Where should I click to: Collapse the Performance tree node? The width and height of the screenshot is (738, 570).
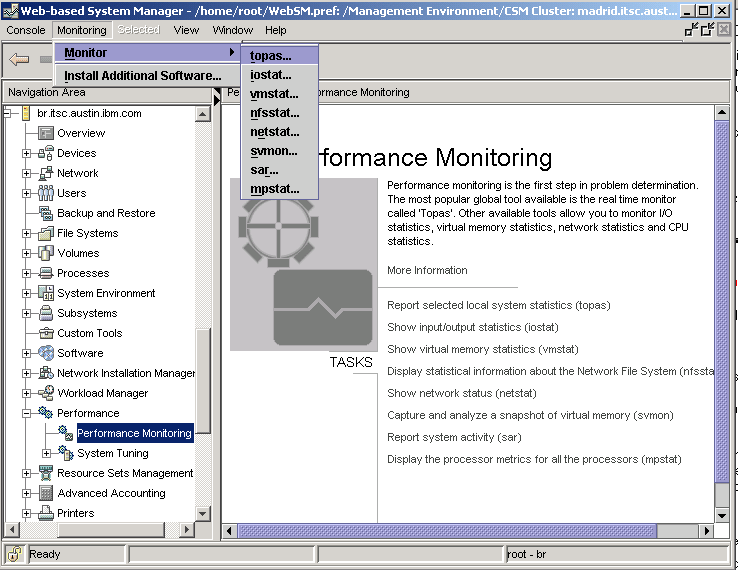coord(26,413)
